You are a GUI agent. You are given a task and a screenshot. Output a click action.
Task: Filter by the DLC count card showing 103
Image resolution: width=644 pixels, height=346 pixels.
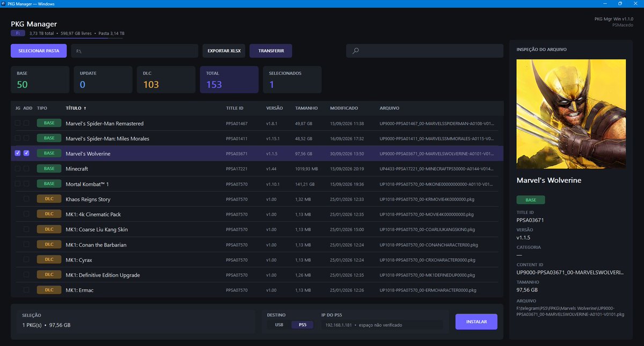point(166,79)
